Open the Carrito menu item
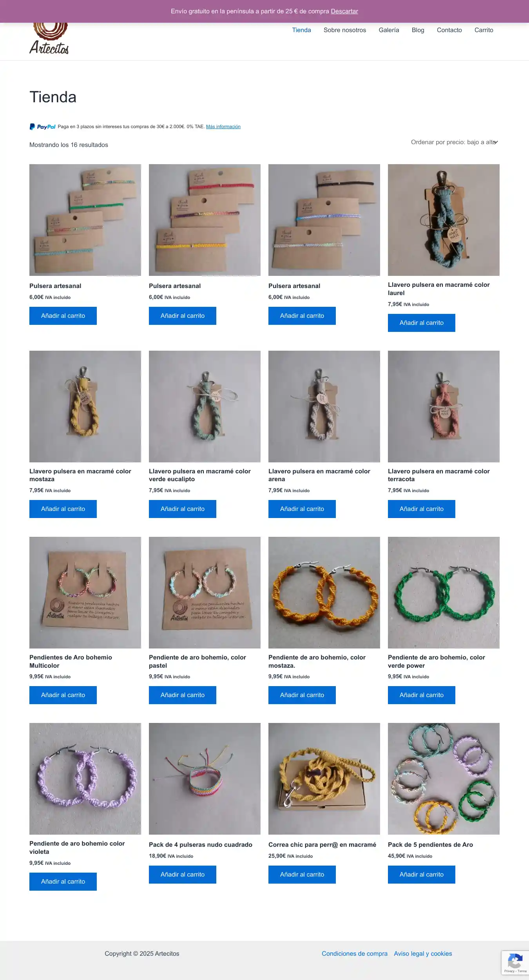 coord(484,30)
